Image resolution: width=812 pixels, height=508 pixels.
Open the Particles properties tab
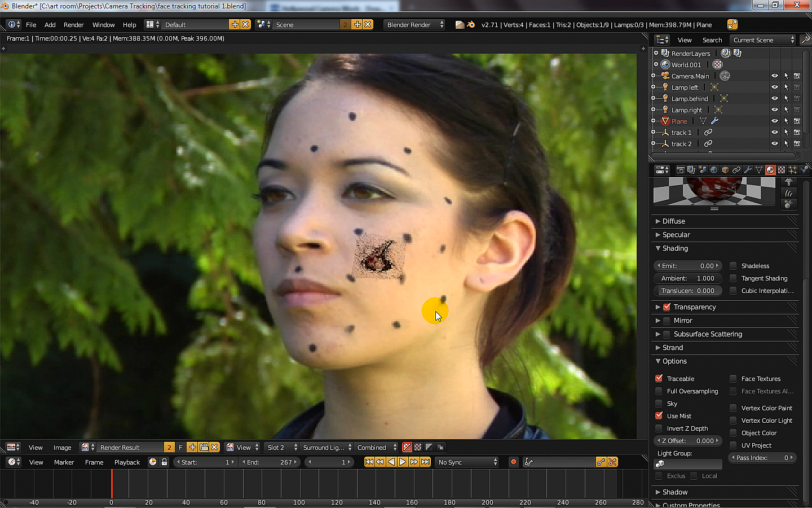click(x=793, y=170)
